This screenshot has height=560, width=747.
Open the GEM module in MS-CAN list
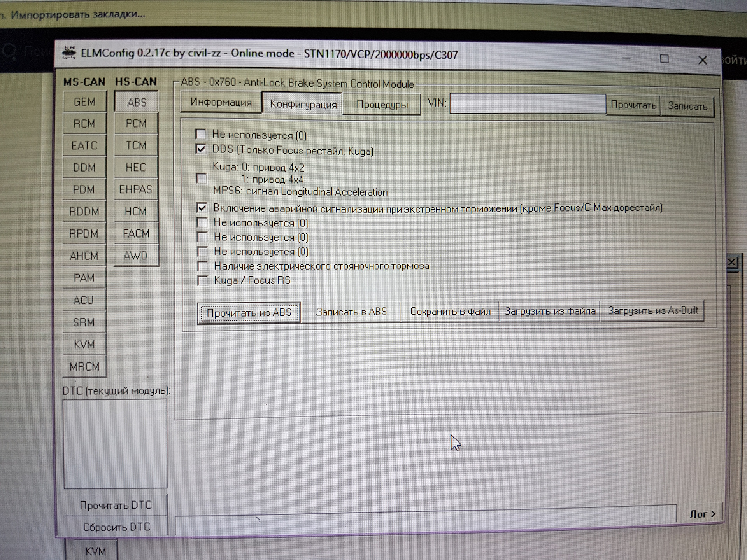[x=84, y=102]
